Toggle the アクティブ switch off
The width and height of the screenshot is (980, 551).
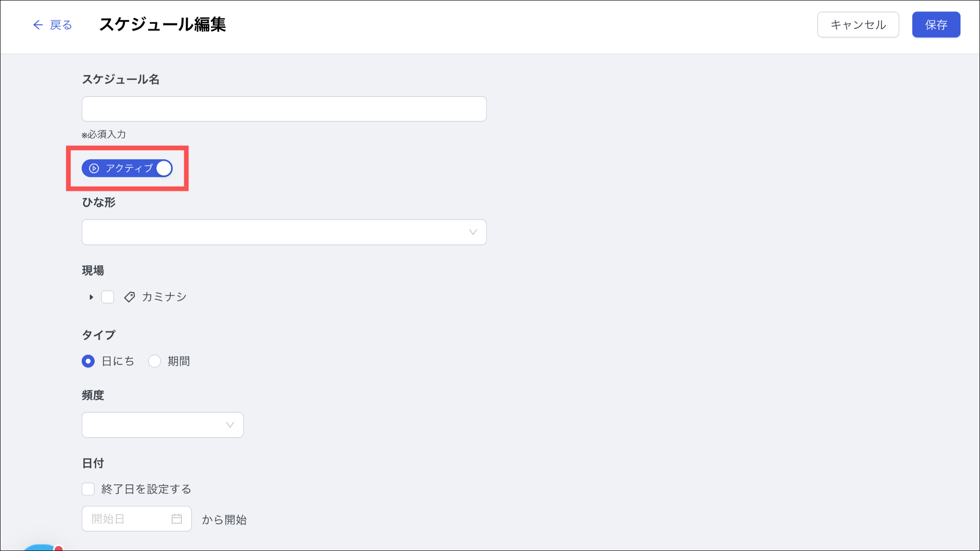click(x=164, y=168)
